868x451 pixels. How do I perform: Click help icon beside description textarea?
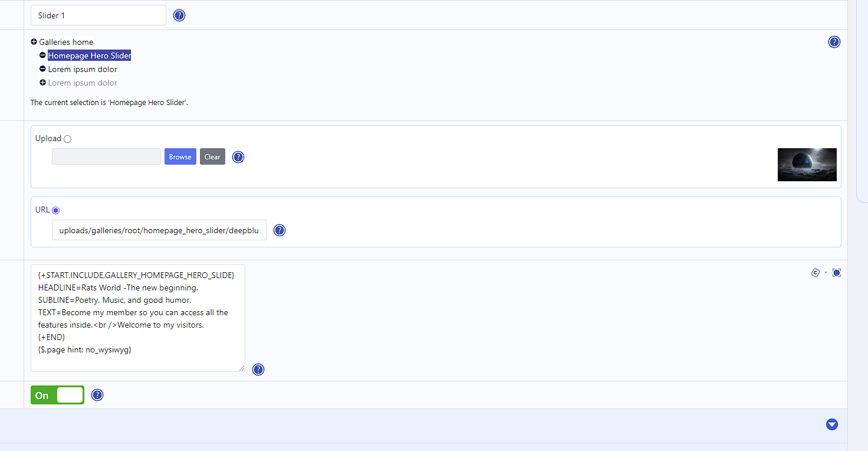[258, 370]
